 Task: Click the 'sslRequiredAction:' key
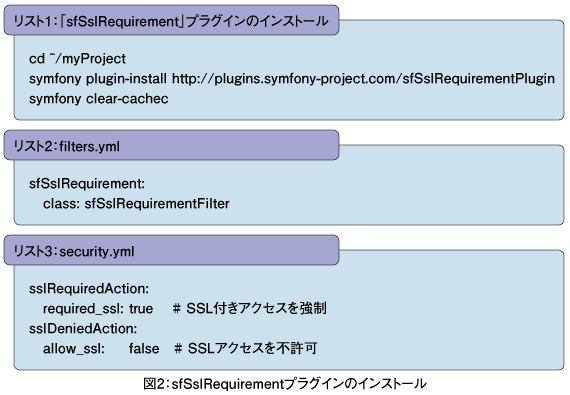pos(89,289)
